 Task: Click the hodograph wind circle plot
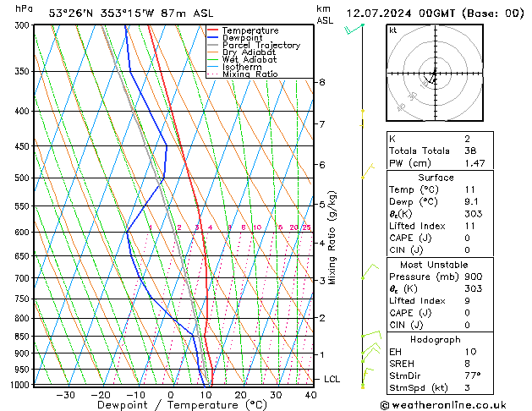(435, 73)
